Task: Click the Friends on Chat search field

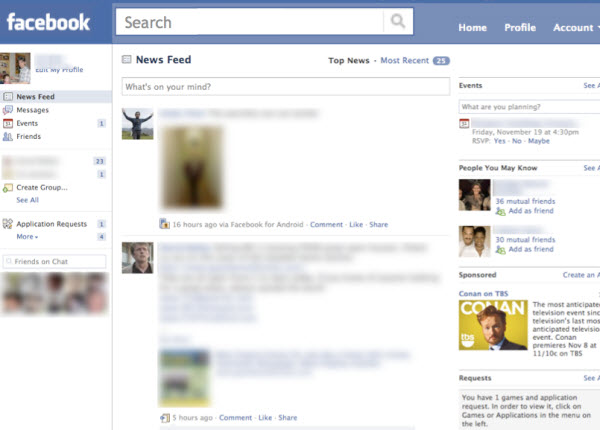Action: (x=54, y=262)
